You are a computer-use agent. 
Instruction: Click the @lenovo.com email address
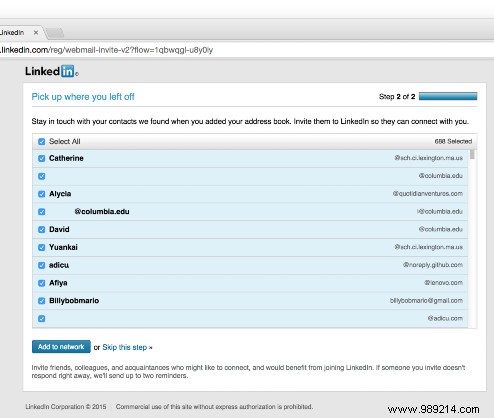tap(443, 283)
